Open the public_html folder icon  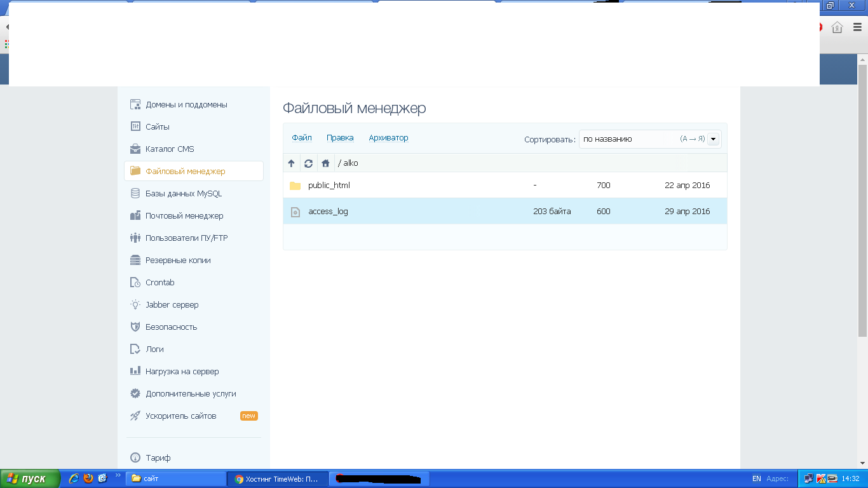pos(295,186)
